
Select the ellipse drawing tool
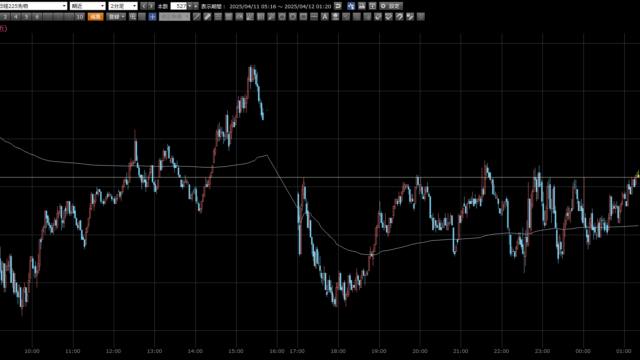293,17
